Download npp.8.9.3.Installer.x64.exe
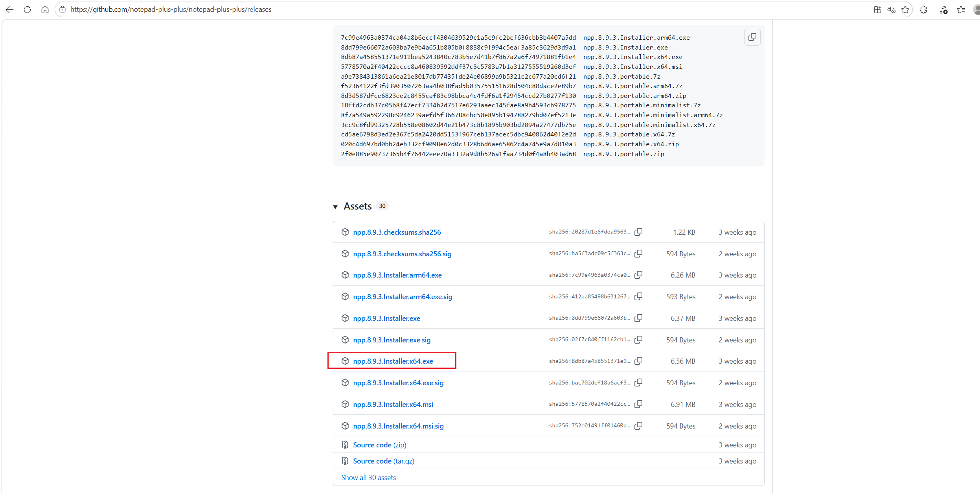Image resolution: width=980 pixels, height=493 pixels. click(x=393, y=361)
